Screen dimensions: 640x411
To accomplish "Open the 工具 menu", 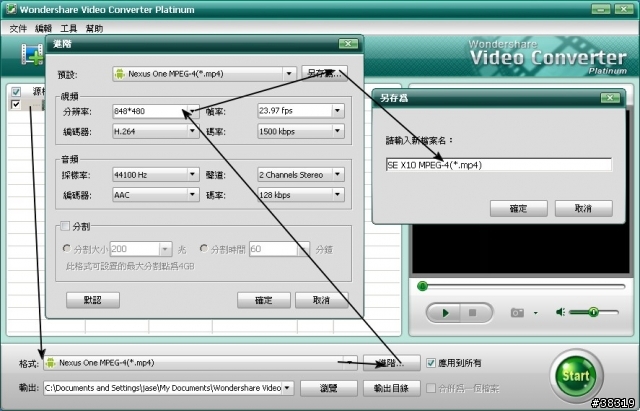I will point(69,29).
